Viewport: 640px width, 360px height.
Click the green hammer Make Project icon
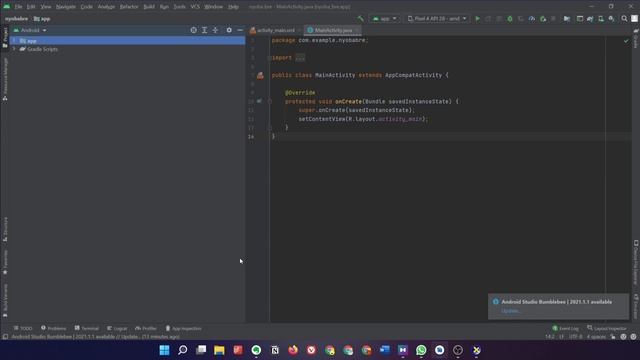360,19
